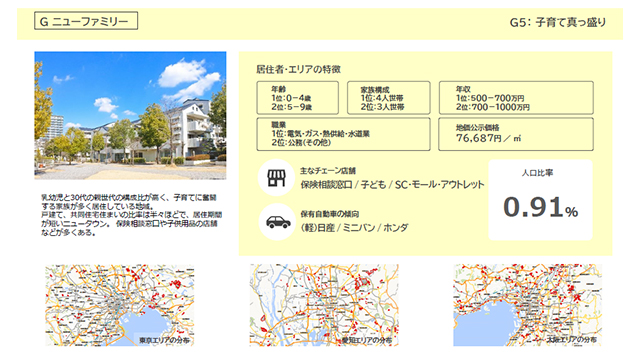Select the 地価公示価格 box
This screenshot has height=360, width=640.
516,134
